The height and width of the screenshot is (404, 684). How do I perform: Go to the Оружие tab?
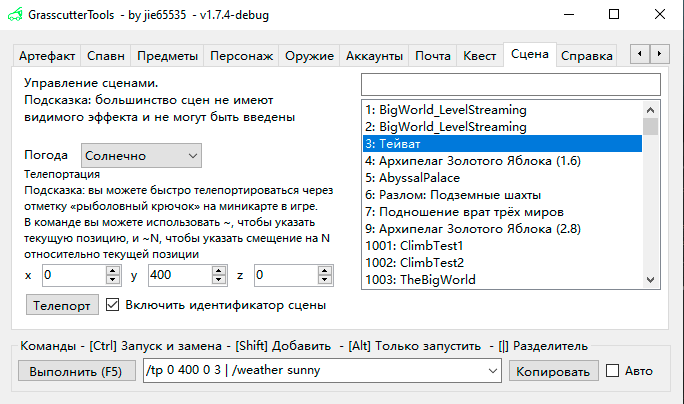pos(309,56)
